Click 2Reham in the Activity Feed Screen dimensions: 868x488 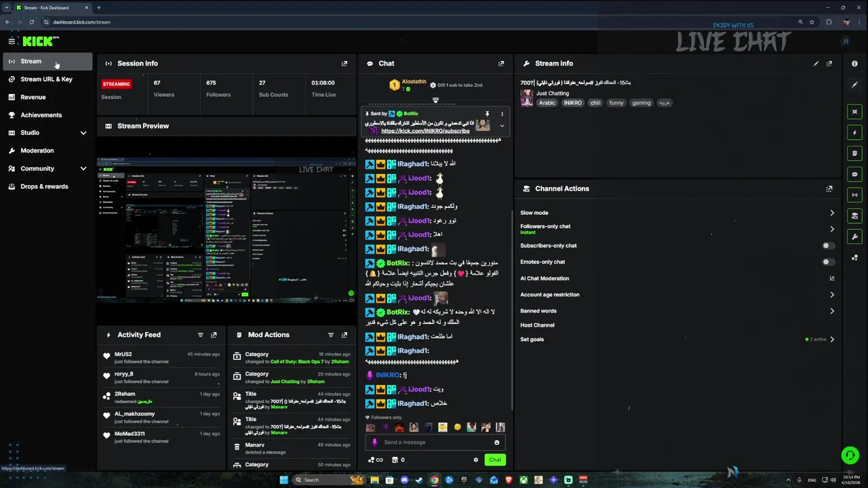(x=125, y=394)
